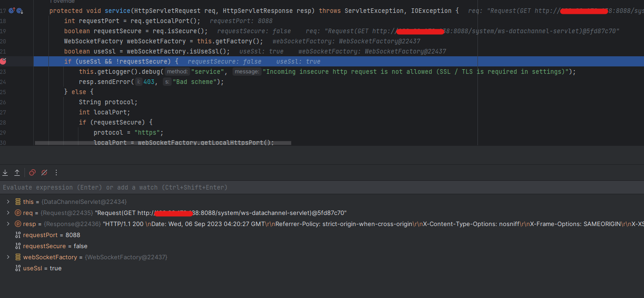This screenshot has width=644, height=298.
Task: Remove the red breakpoint on line 22
Action: 3,61
